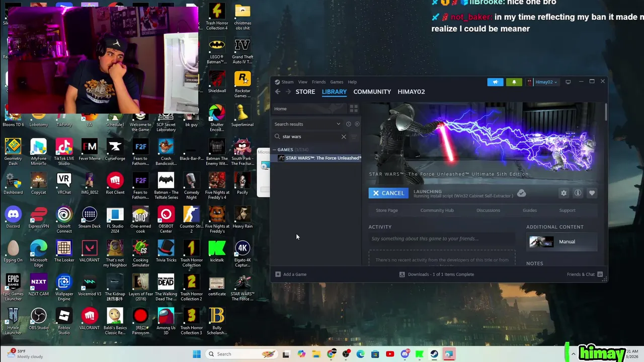Cancel the game launch
Screen dimensions: 644x362
(388, 193)
